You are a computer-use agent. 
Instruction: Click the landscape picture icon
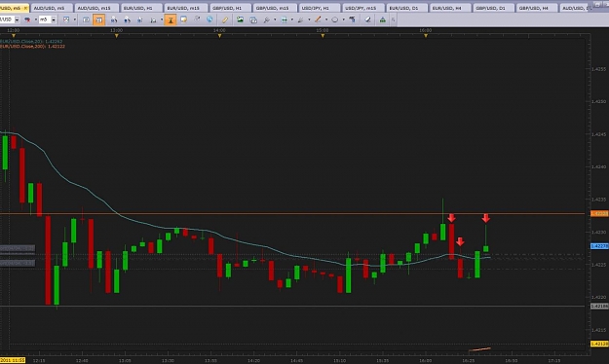(240, 19)
